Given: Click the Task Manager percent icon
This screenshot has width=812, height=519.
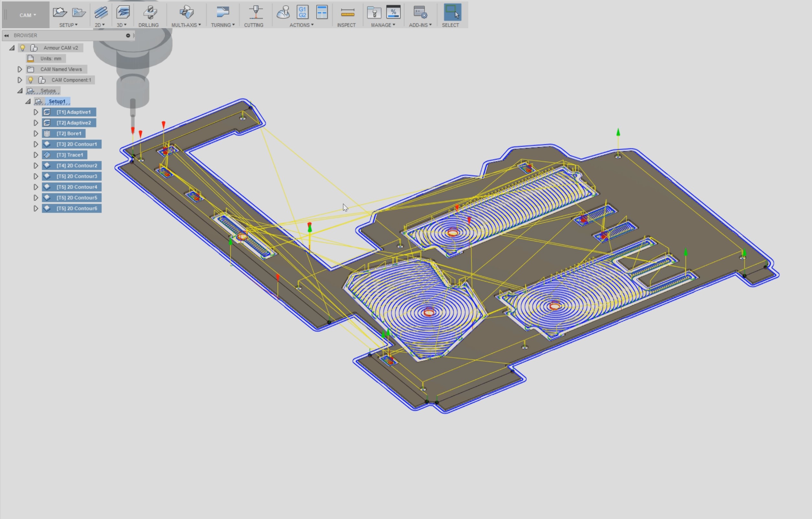Looking at the screenshot, I should point(393,13).
